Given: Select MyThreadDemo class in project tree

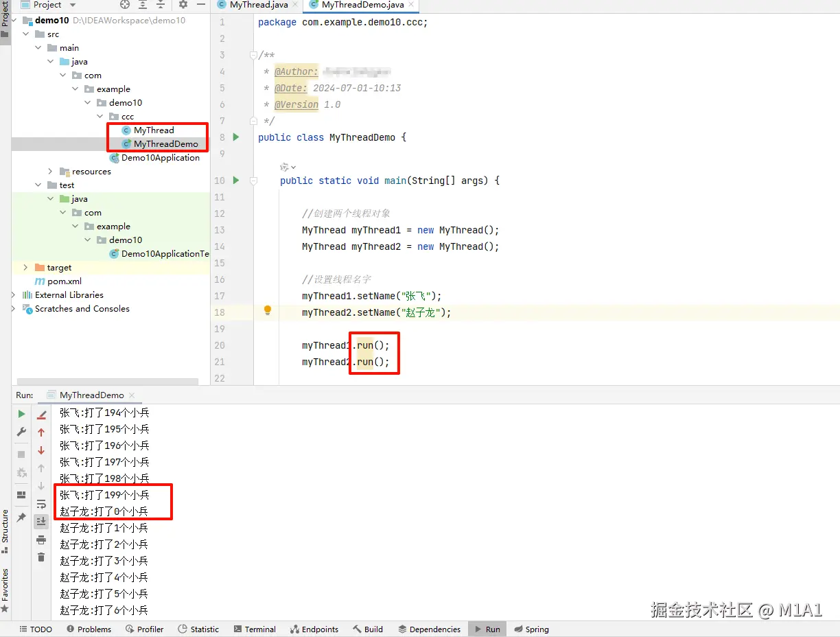Looking at the screenshot, I should pos(165,144).
